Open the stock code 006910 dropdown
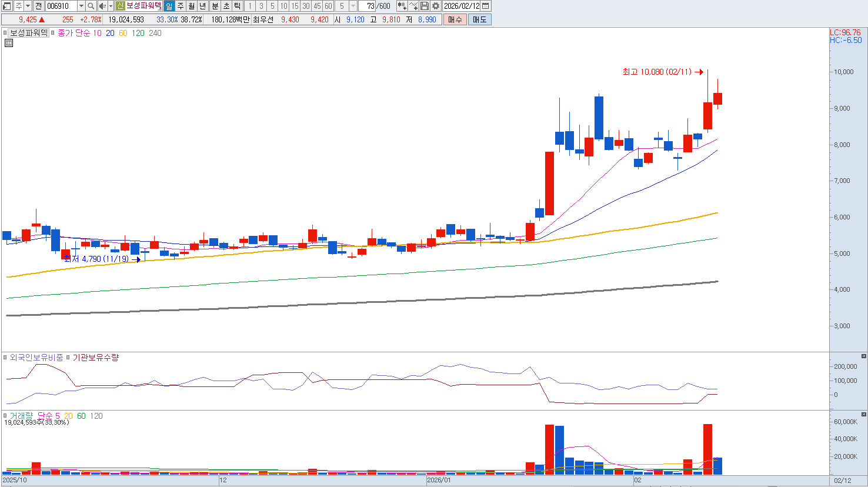 pyautogui.click(x=81, y=6)
